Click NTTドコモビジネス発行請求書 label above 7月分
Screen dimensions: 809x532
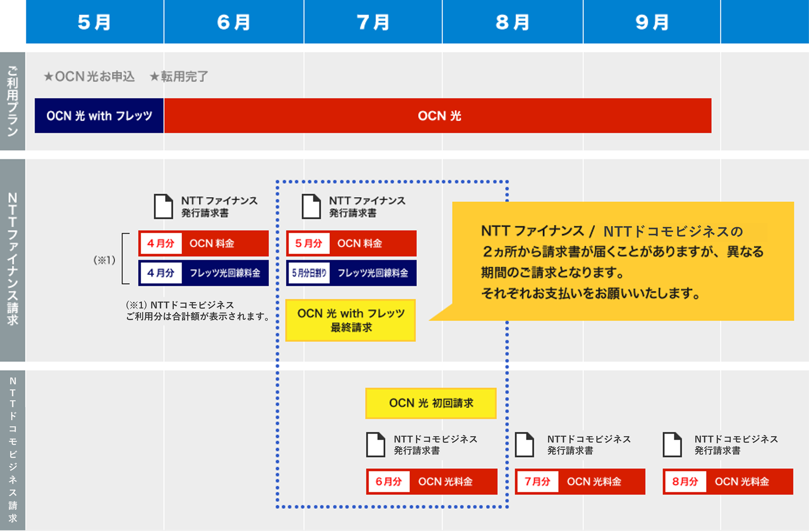589,445
